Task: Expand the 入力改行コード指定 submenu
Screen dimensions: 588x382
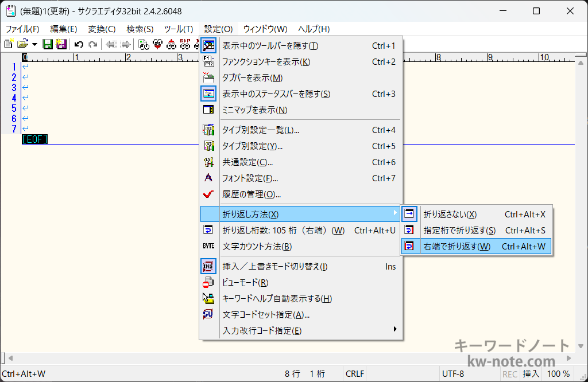Action: (x=262, y=330)
